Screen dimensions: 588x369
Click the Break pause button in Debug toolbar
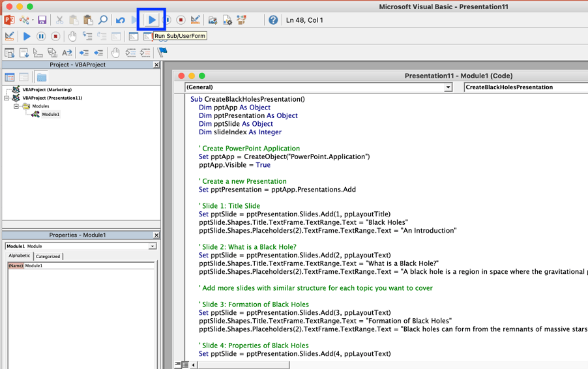pos(41,36)
